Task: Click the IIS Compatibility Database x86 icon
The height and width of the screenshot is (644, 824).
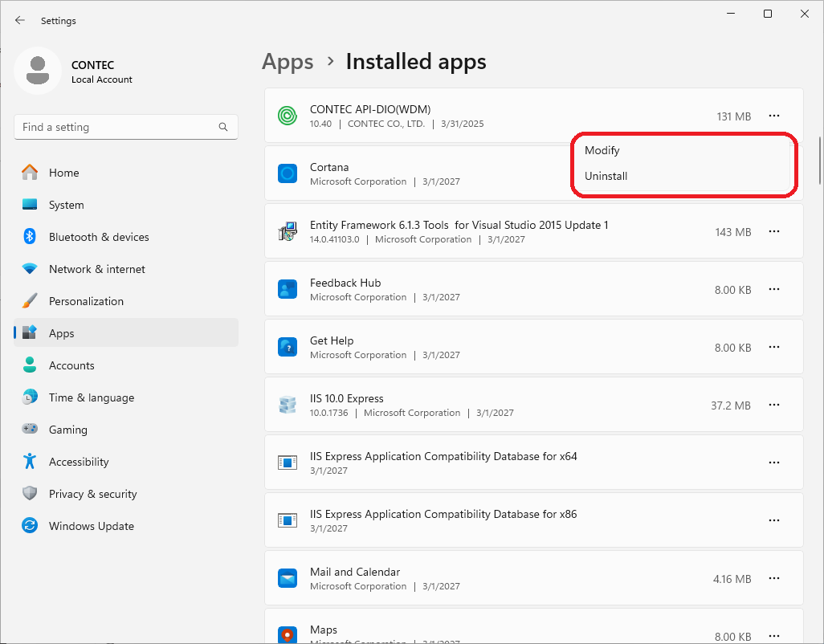Action: (x=288, y=520)
